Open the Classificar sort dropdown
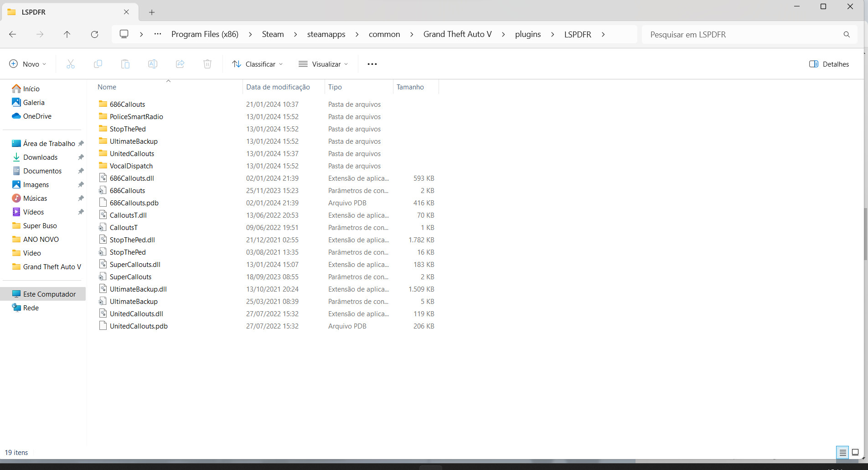 (258, 64)
